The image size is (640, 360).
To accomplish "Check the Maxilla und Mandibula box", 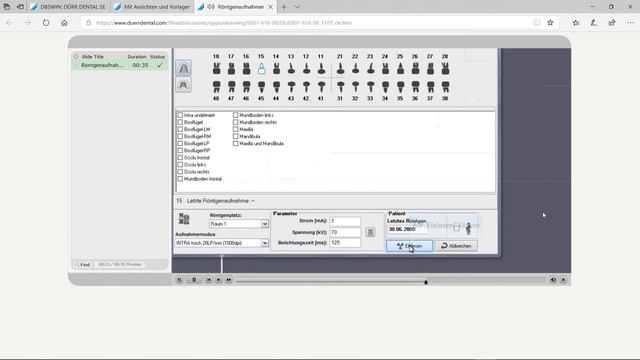I will tap(236, 143).
